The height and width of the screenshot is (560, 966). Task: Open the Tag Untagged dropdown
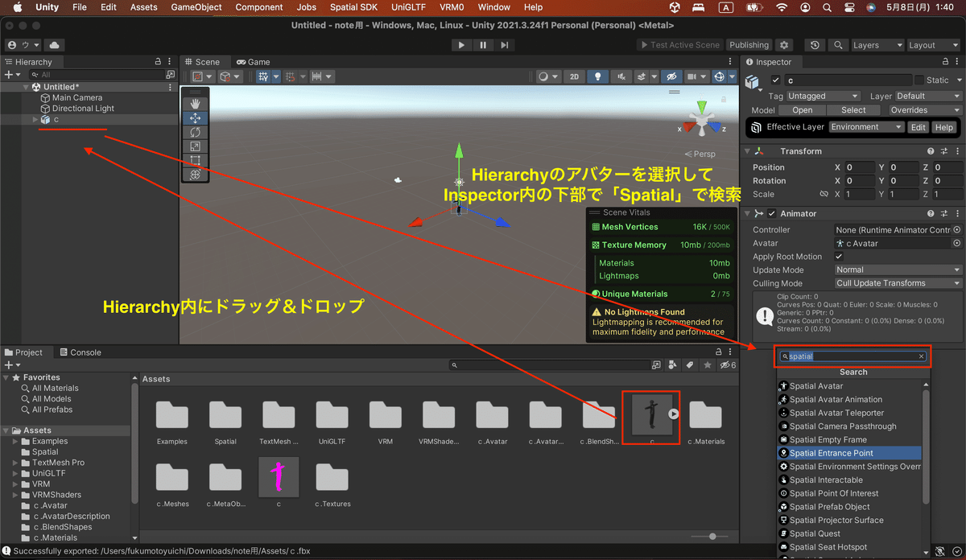823,96
